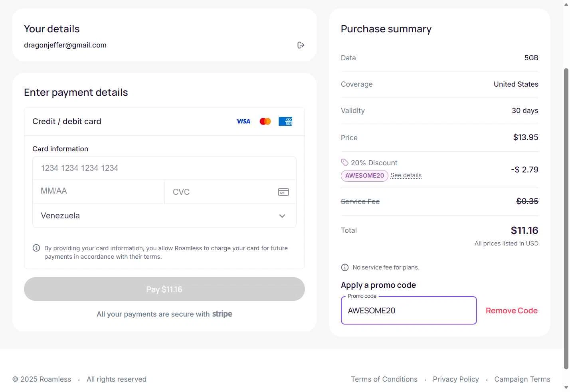Click the All prices listed in USD note
This screenshot has height=392, width=570.
click(506, 244)
